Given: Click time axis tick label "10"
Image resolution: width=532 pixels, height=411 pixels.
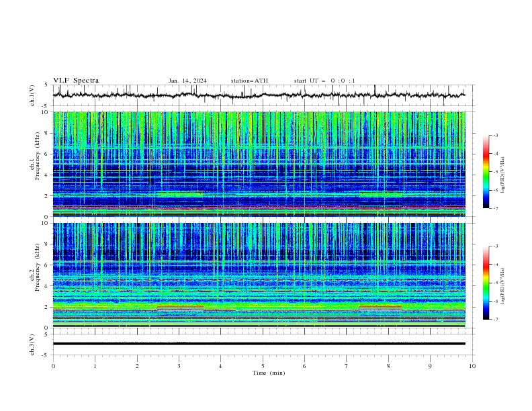Looking at the screenshot, I should pos(472,366).
